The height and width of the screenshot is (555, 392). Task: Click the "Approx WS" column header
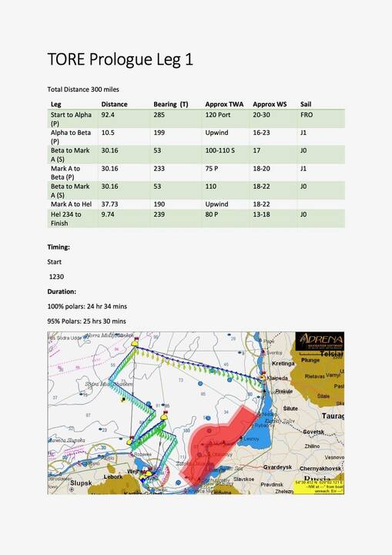(270, 104)
